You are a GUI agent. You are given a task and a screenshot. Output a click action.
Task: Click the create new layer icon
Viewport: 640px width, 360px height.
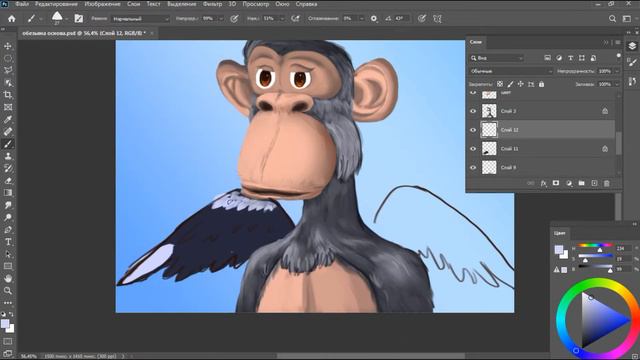point(594,184)
